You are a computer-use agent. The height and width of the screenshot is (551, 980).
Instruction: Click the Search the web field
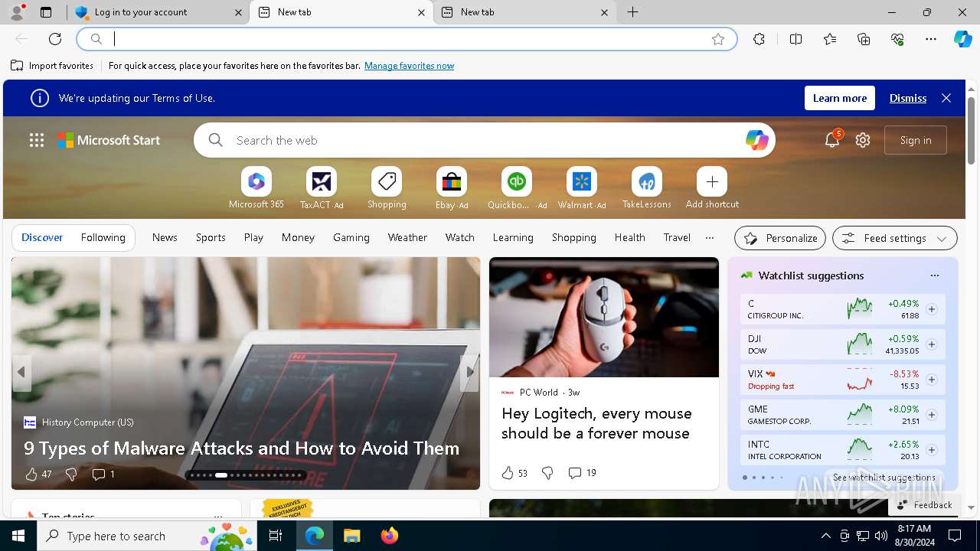(484, 140)
